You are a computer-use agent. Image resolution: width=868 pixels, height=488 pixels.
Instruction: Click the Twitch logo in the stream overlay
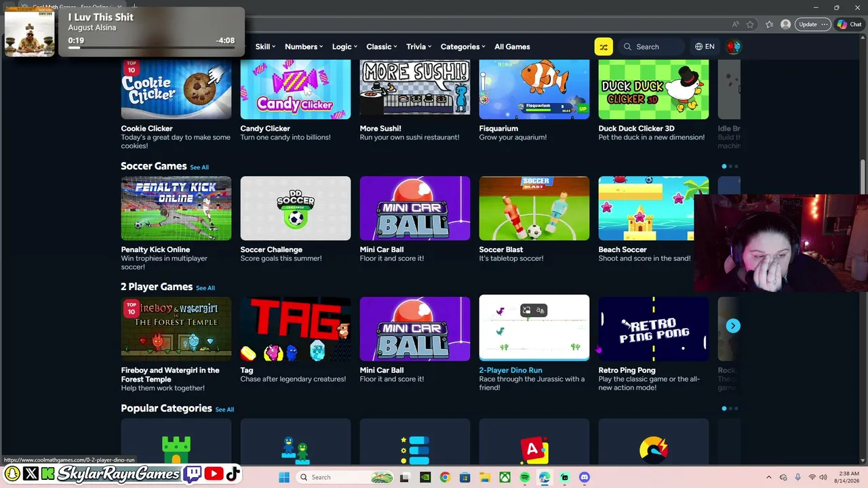[x=193, y=474]
